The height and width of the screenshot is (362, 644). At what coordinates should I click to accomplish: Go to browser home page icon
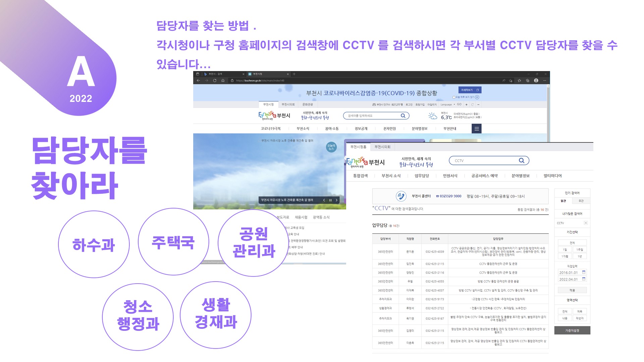(x=223, y=80)
